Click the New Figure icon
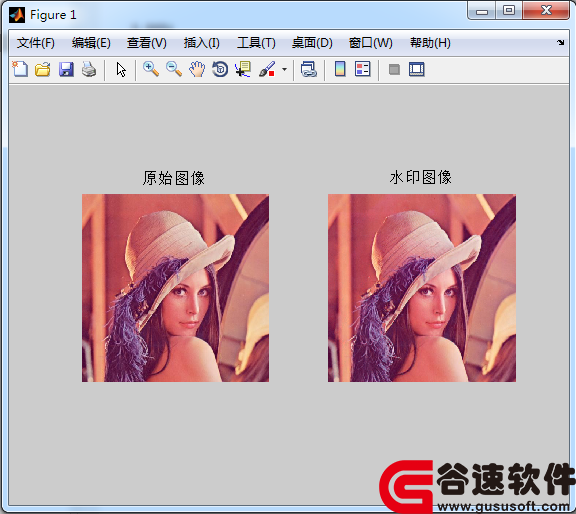This screenshot has width=576, height=514. (20, 69)
